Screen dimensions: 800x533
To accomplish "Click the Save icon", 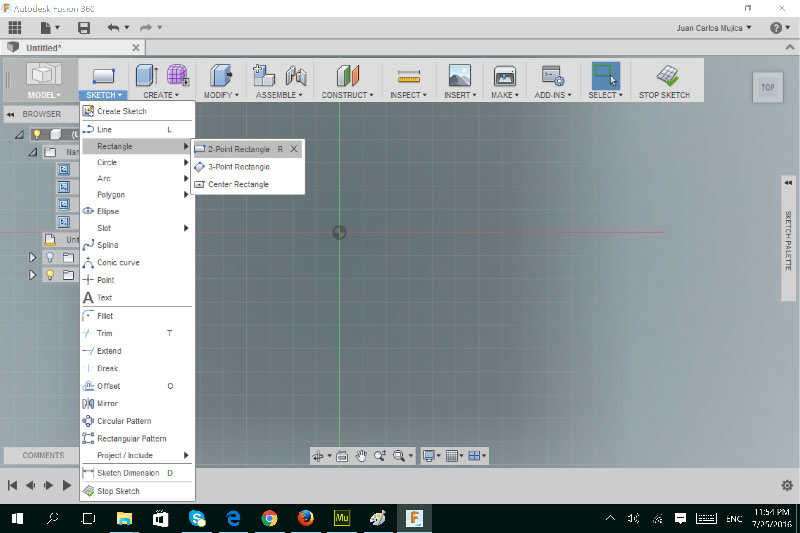I will click(x=84, y=28).
